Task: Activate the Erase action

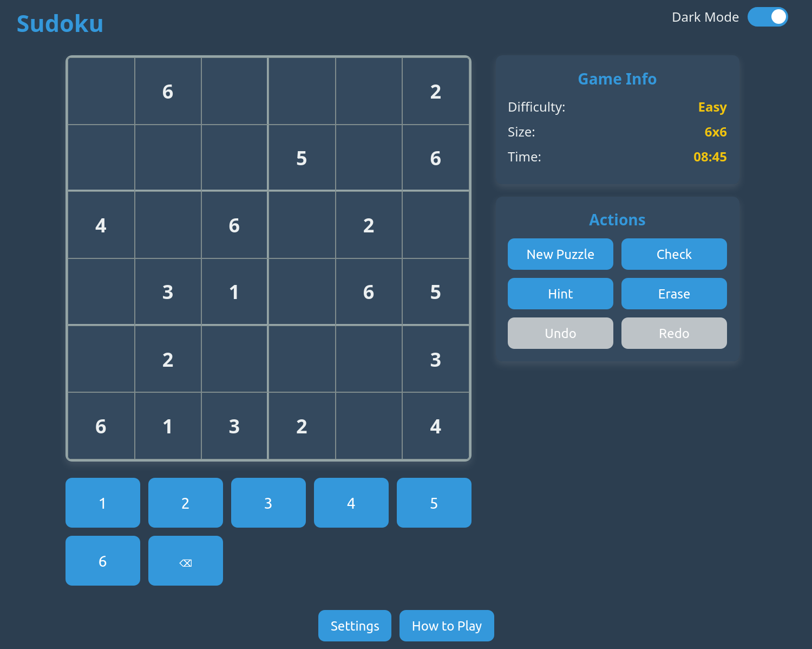Action: coord(674,293)
